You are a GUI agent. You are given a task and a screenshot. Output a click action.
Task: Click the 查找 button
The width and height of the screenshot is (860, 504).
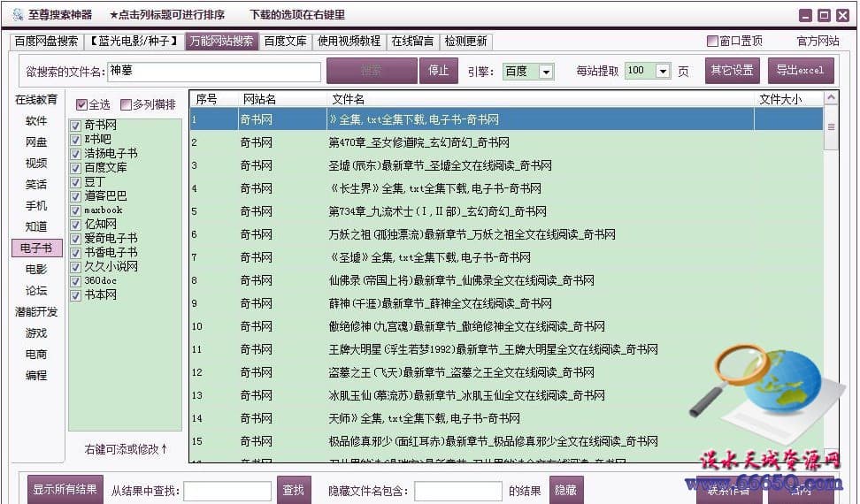click(x=294, y=490)
